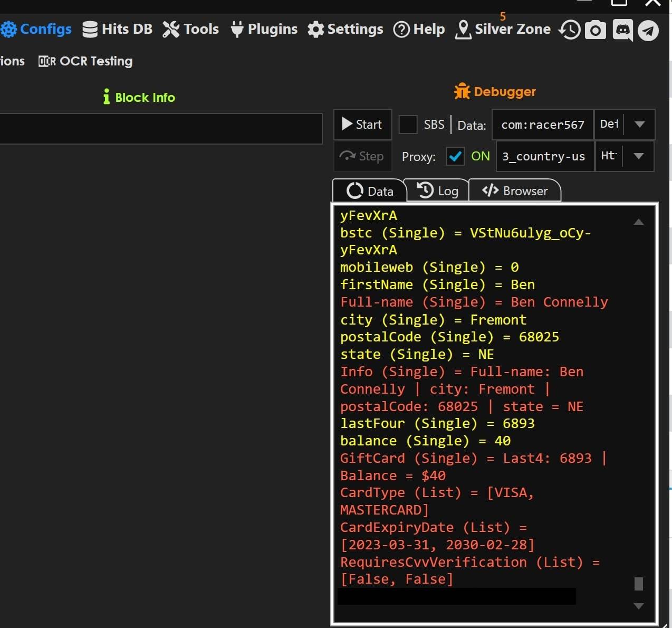Screen dimensions: 672x628
Task: Click the debugger Data input field
Action: 542,125
